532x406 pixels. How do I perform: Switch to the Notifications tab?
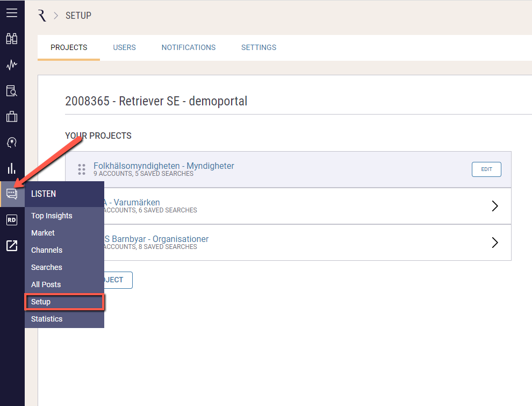(x=188, y=47)
